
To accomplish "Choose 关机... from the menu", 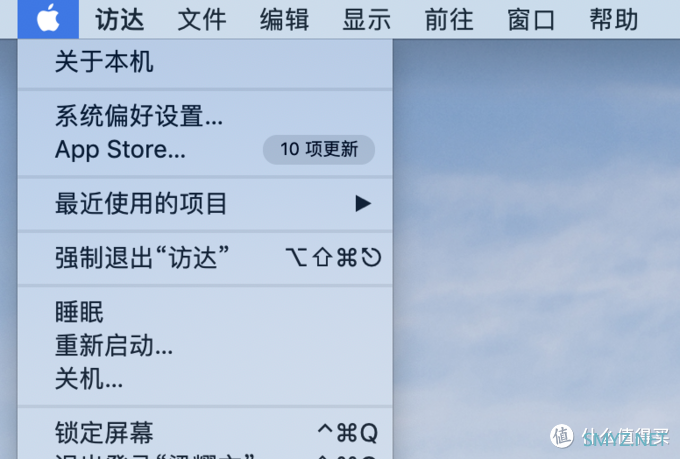I will (205, 379).
